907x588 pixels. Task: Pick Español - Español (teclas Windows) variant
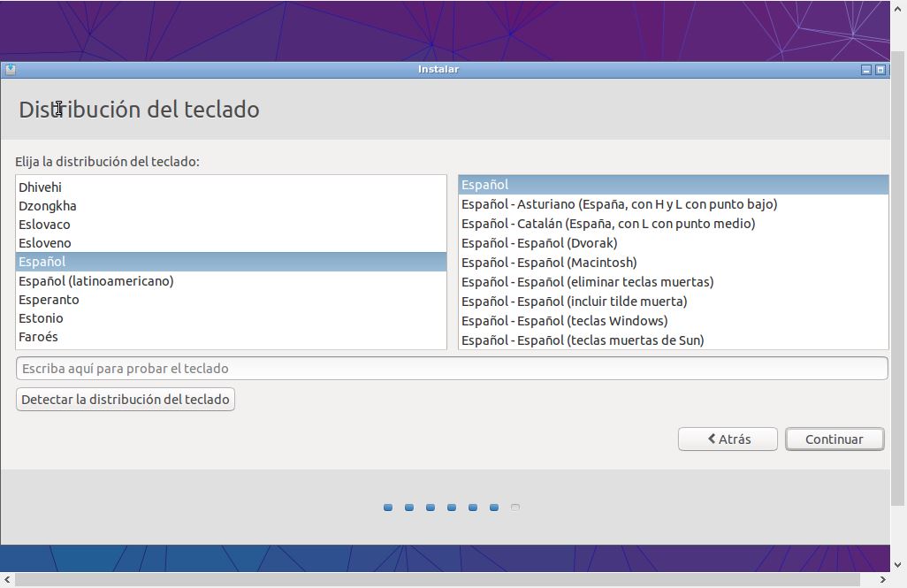pos(564,321)
